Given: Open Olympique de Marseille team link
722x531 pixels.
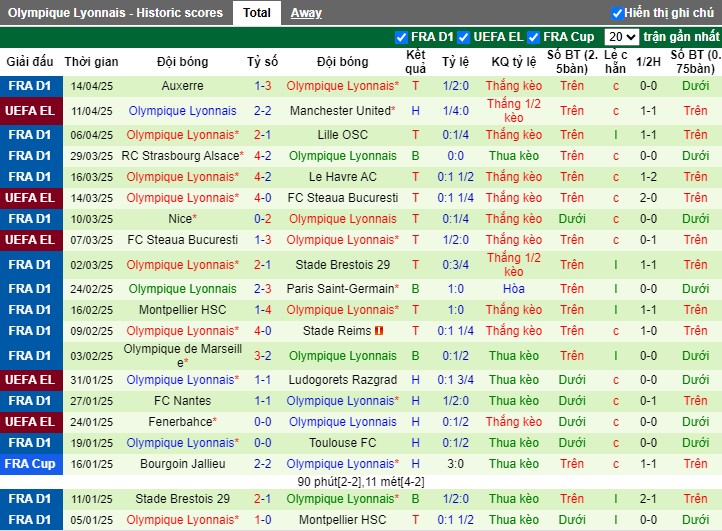Looking at the screenshot, I should point(182,356).
